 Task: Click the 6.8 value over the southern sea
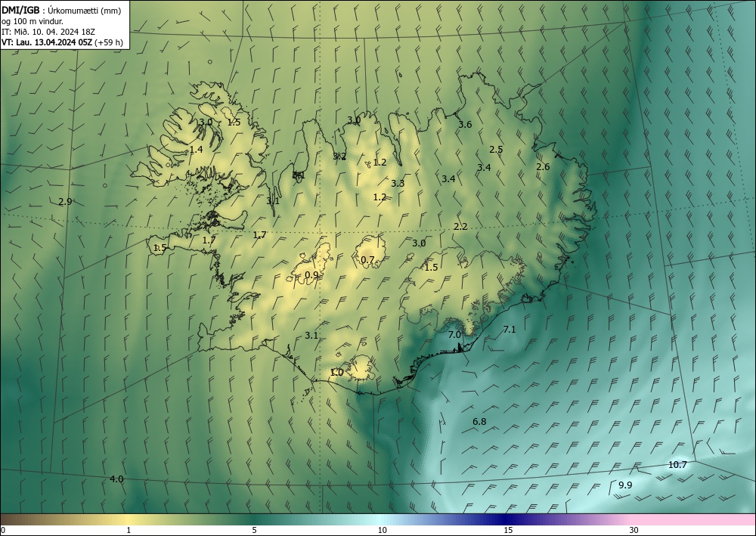coord(479,422)
